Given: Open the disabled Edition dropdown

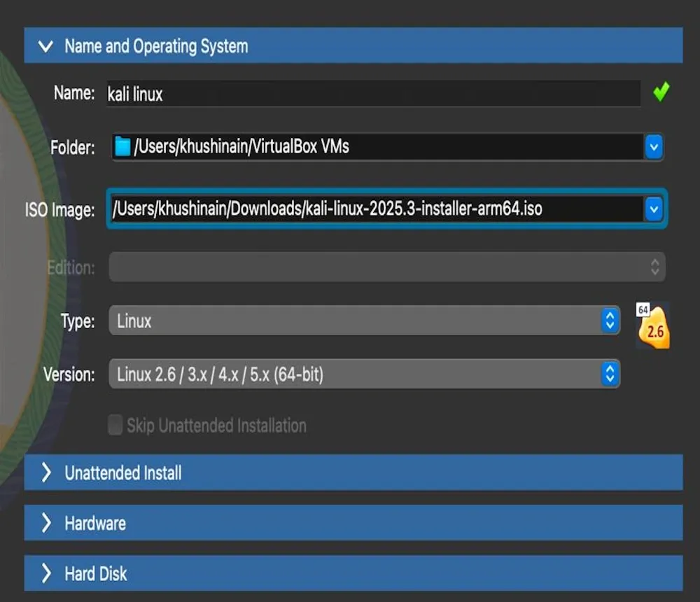Looking at the screenshot, I should tap(387, 267).
